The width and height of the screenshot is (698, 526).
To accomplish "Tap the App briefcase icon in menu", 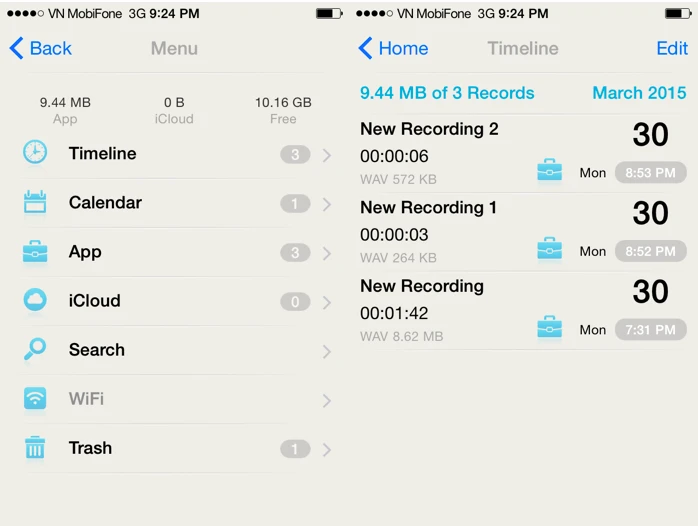I will tap(35, 252).
